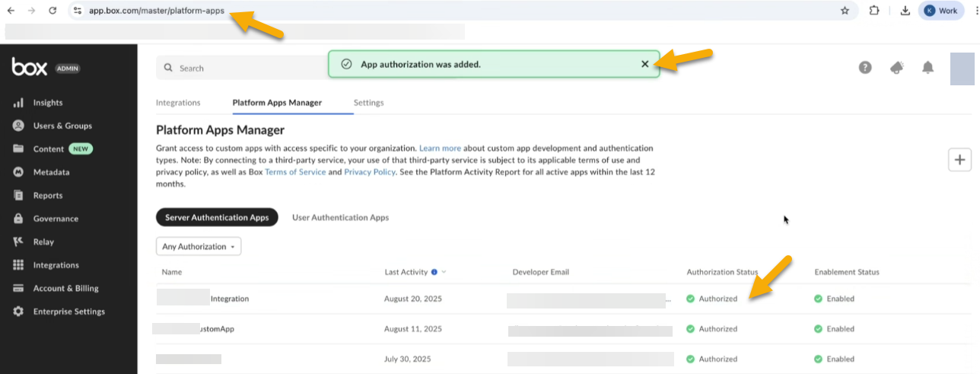
Task: Switch to the Settings tab
Action: tap(369, 103)
